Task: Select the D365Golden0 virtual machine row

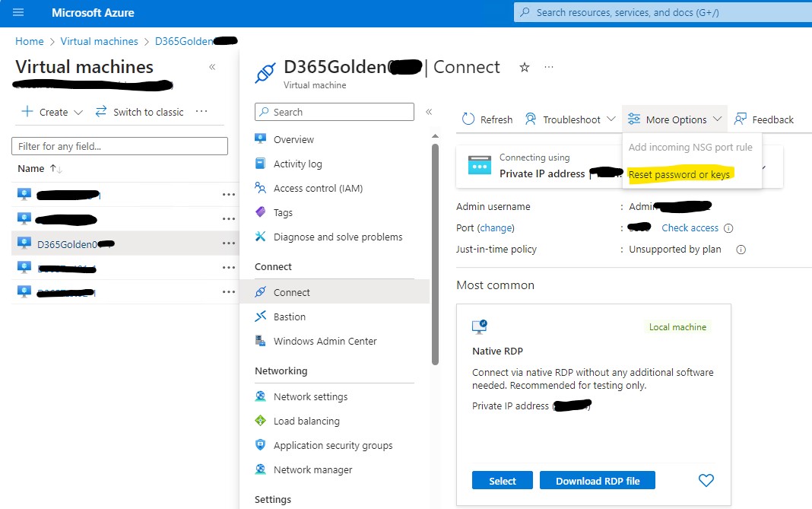Action: 125,243
